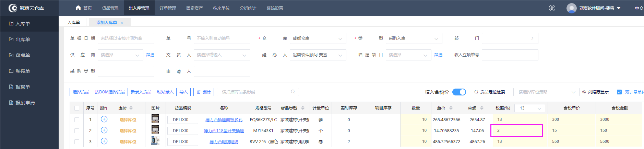The image size is (644, 149).
Task: Click plus icon in row 2
Action: click(104, 130)
